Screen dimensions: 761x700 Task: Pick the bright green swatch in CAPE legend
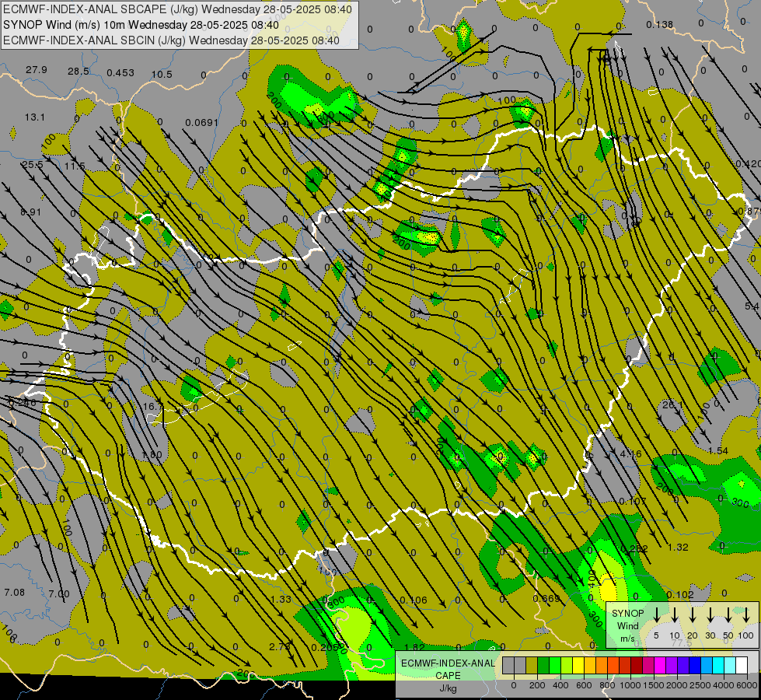tap(555, 666)
